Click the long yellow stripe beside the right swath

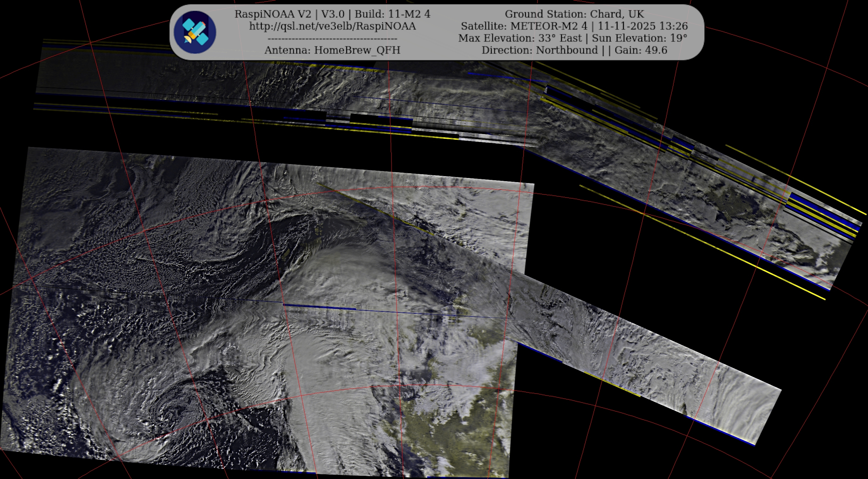707,243
